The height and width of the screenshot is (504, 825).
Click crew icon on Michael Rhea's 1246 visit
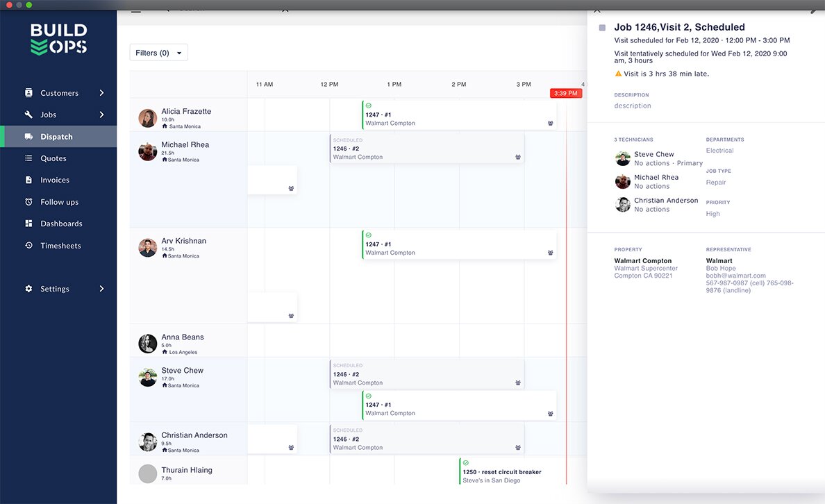518,157
